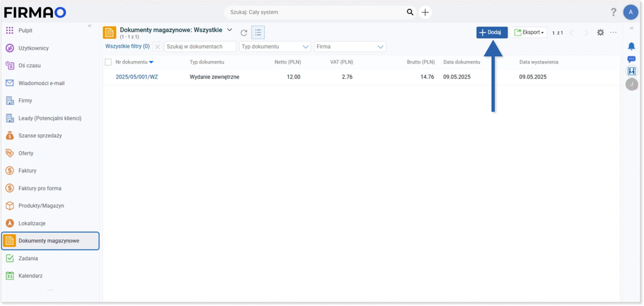644x306 pixels.
Task: Open the chat messages icon
Action: 631,59
